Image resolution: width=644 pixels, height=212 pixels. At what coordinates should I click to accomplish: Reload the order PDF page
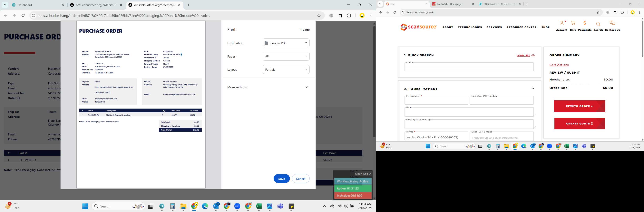[x=23, y=16]
